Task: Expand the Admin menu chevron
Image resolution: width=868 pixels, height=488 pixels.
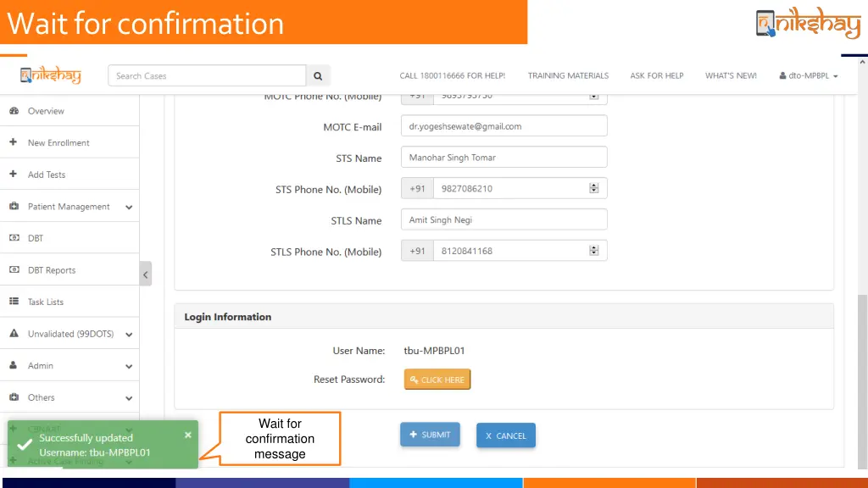Action: [129, 366]
